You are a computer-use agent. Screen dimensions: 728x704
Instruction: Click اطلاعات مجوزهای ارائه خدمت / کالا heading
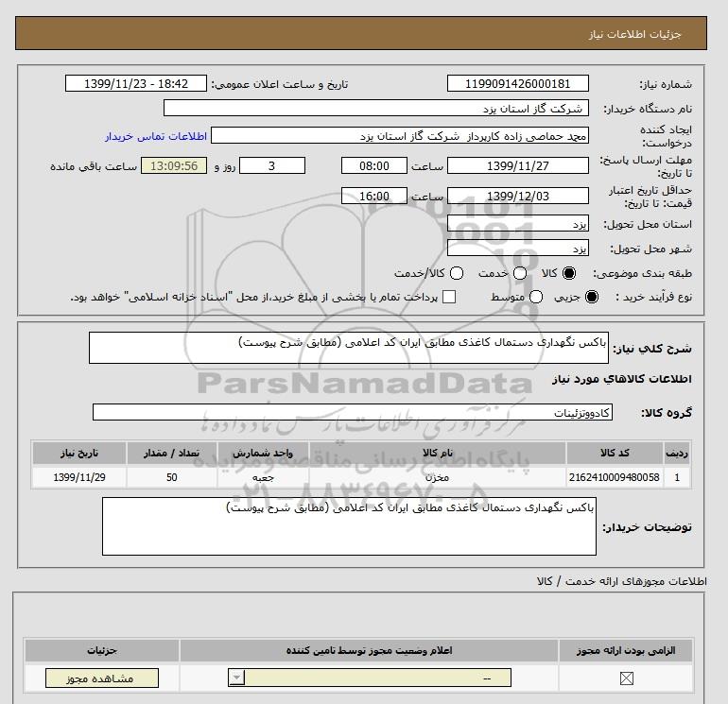point(621,581)
